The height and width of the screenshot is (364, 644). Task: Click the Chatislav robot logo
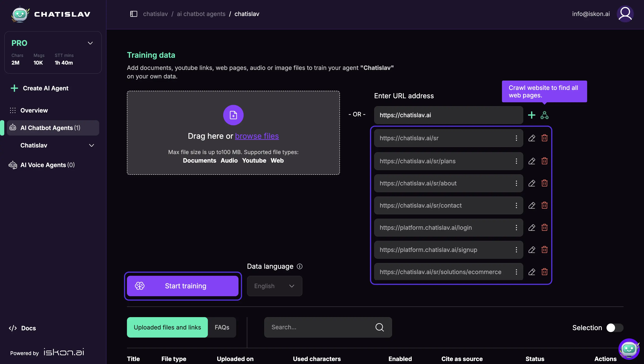click(20, 14)
